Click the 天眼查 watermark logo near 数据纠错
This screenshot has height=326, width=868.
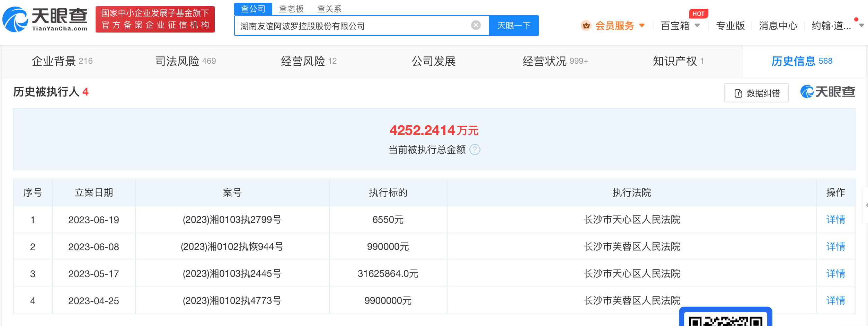coord(827,92)
